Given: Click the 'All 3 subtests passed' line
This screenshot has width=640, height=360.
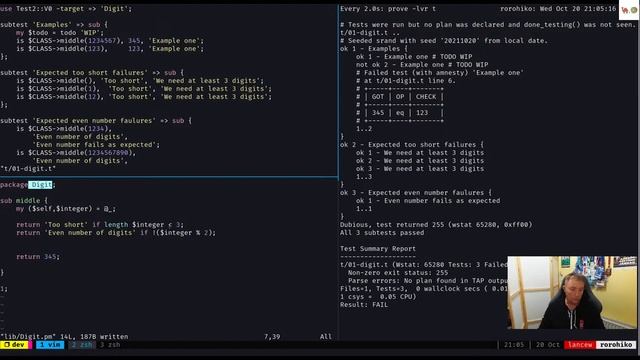Looking at the screenshot, I should (x=382, y=233).
